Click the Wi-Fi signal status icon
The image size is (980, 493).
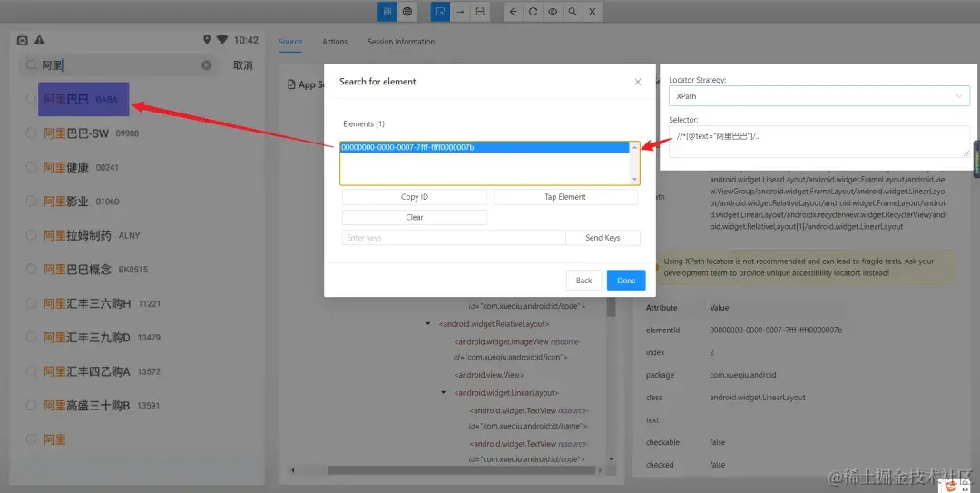click(222, 39)
